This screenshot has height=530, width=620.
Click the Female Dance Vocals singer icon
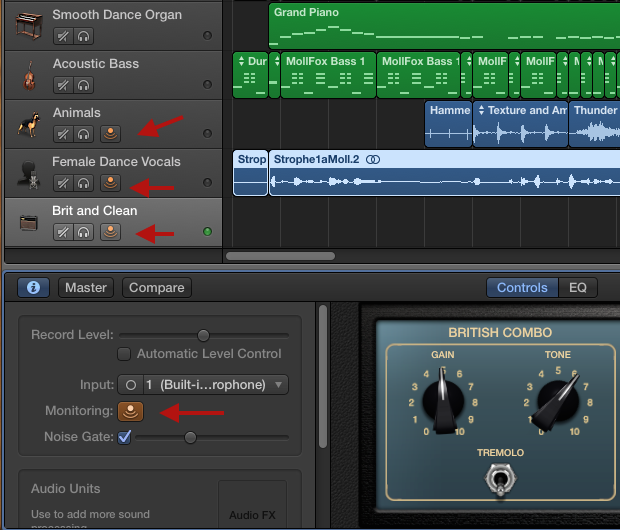[x=29, y=174]
